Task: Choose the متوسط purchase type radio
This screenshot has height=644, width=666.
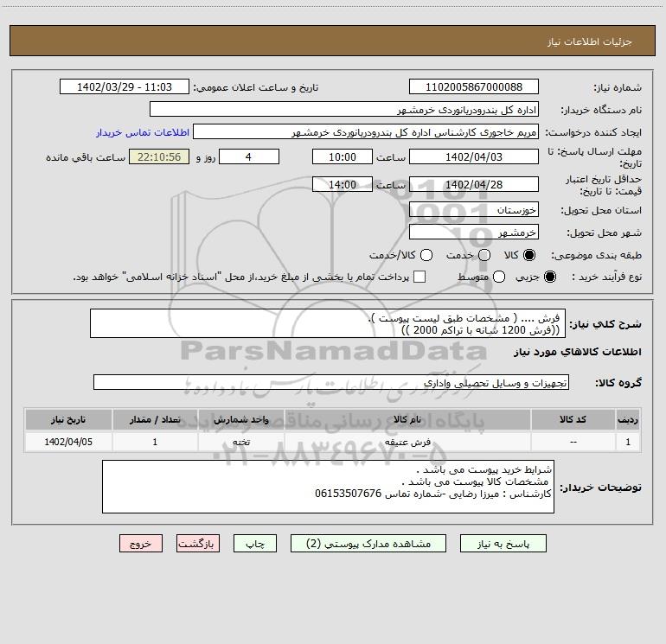Action: coord(499,277)
